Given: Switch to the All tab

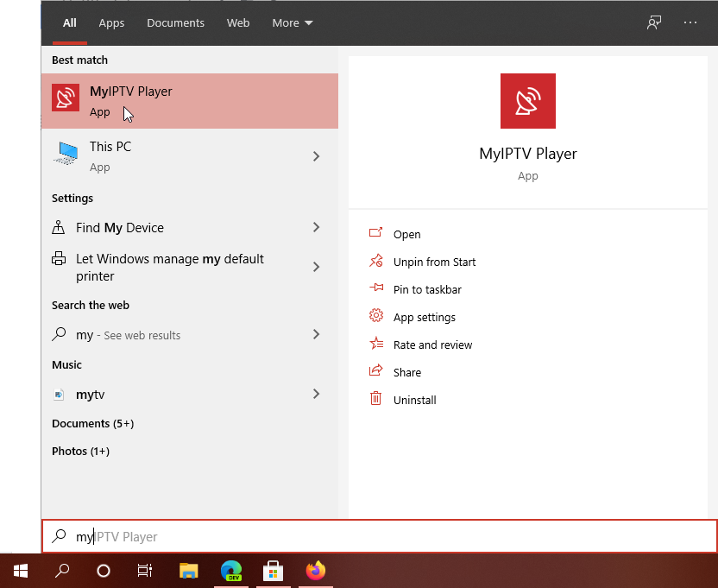Looking at the screenshot, I should 70,23.
